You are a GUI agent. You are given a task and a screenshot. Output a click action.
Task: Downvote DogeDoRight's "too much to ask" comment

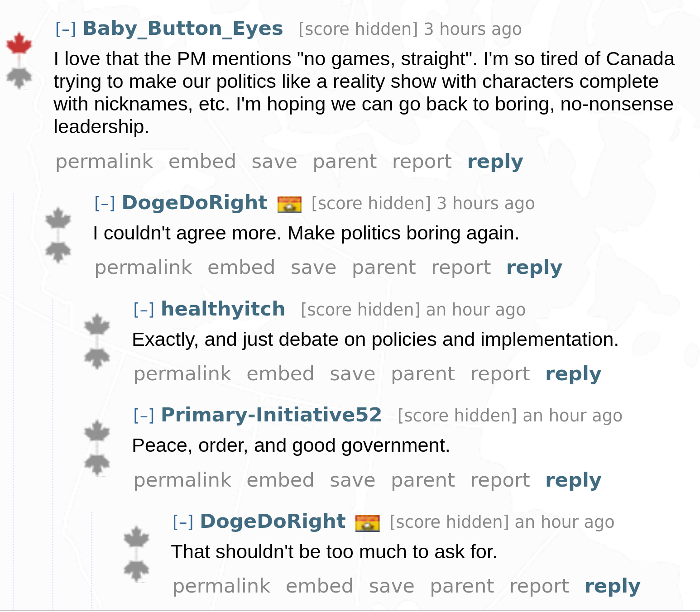point(136,571)
